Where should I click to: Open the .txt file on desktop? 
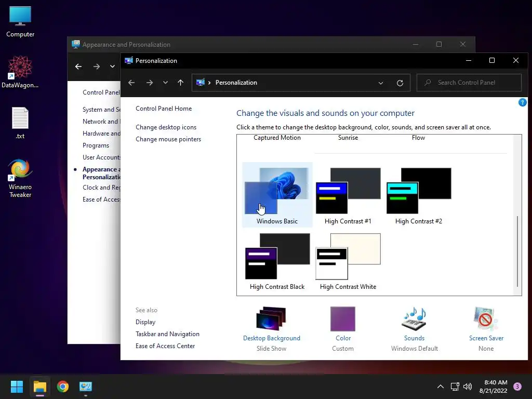[x=20, y=123]
